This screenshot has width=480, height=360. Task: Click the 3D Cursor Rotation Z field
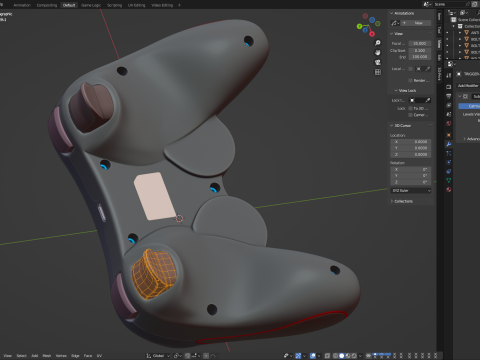pos(411,182)
